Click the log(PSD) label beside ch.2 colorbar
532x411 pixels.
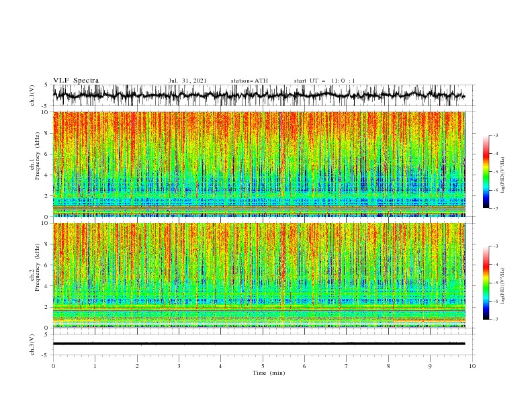pyautogui.click(x=503, y=286)
